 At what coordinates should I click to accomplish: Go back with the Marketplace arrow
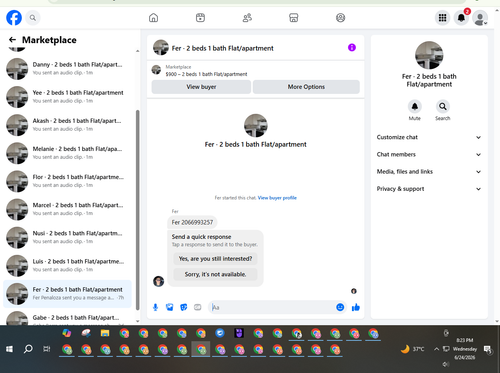pyautogui.click(x=12, y=40)
